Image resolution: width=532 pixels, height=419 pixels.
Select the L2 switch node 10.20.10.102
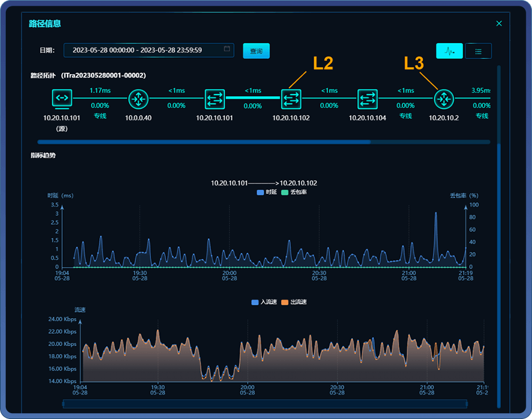tap(291, 99)
